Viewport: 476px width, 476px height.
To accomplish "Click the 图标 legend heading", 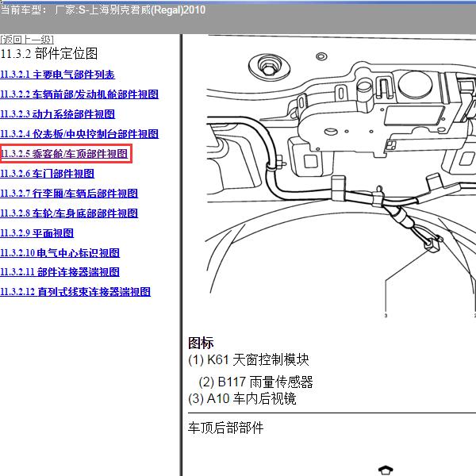I will coord(201,344).
